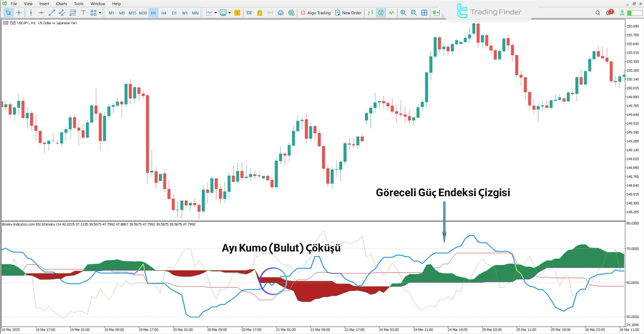This screenshot has width=644, height=334.
Task: Open the cloud VPS service
Action: pyautogui.click(x=281, y=13)
